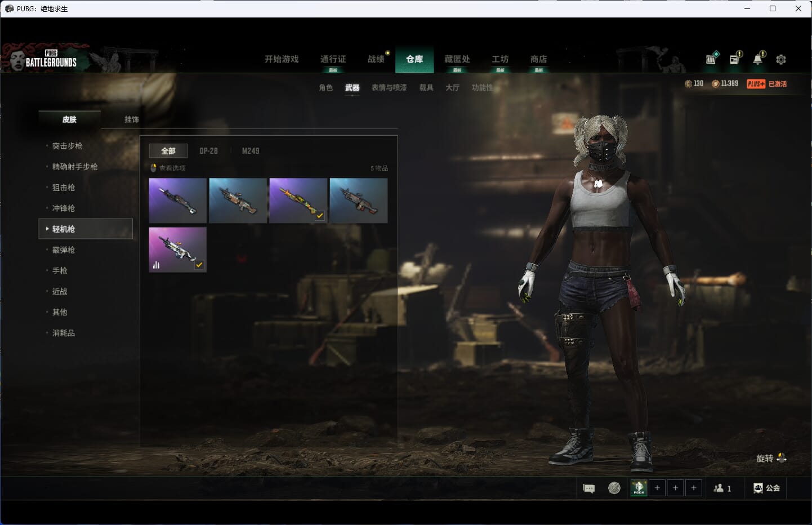
Task: Switch to 载具 vehicles sub-tab
Action: point(426,88)
